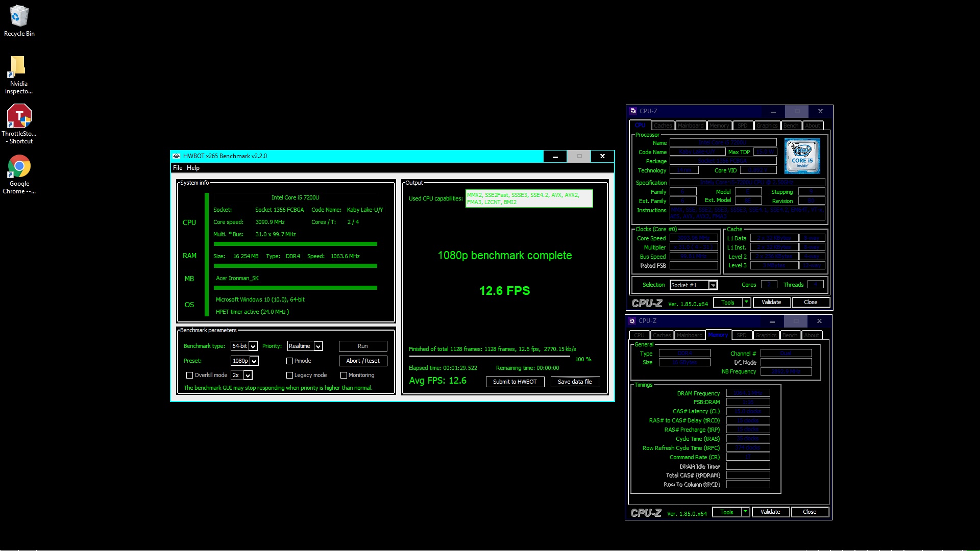Expand the Tools dropdown arrow in upper CPU-Z
The width and height of the screenshot is (980, 551).
pyautogui.click(x=746, y=302)
